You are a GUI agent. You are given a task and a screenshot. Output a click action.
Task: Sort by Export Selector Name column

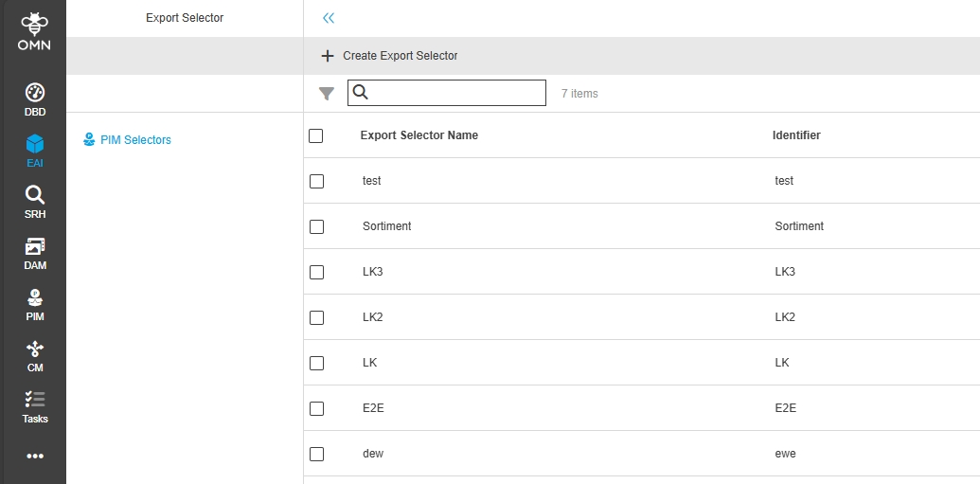click(419, 135)
